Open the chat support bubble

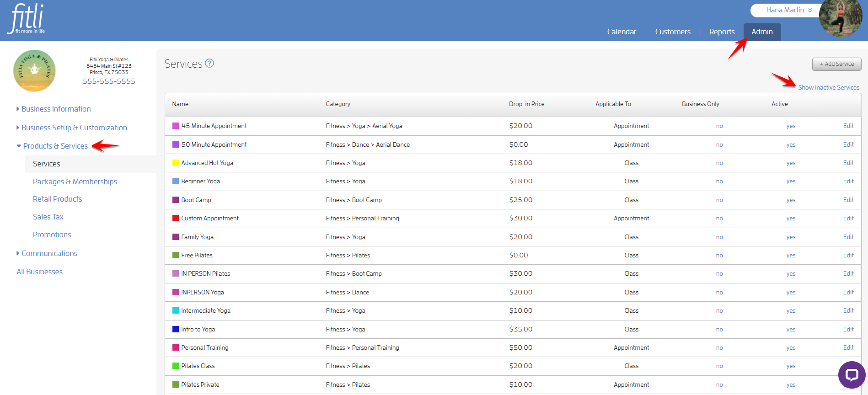coord(852,375)
